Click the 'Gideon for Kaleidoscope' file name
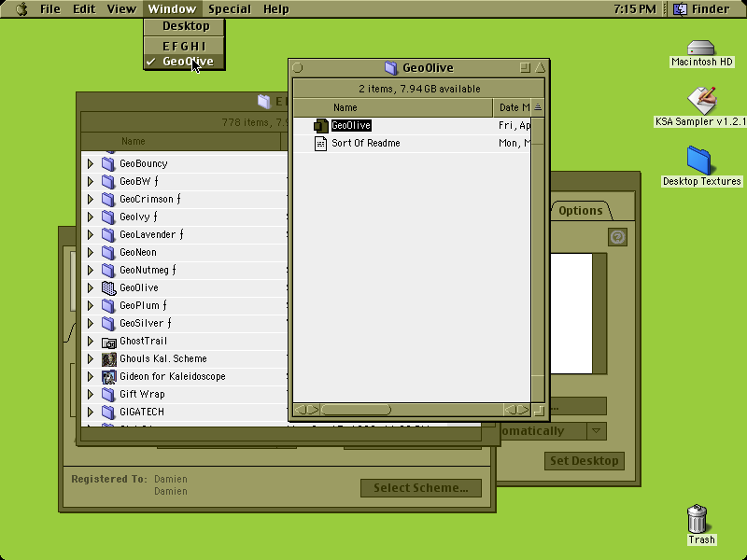The width and height of the screenshot is (747, 560). 173,377
